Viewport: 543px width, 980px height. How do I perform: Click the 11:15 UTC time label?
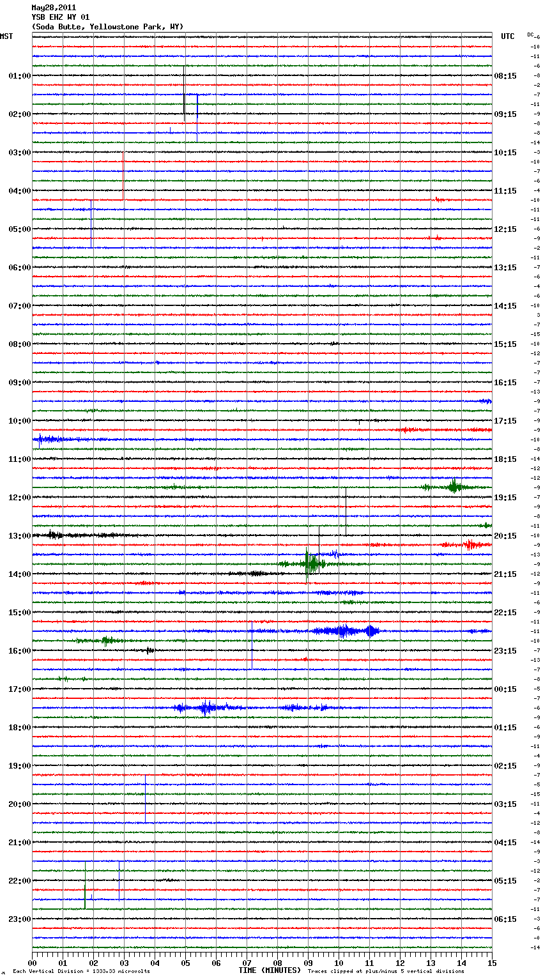[505, 191]
